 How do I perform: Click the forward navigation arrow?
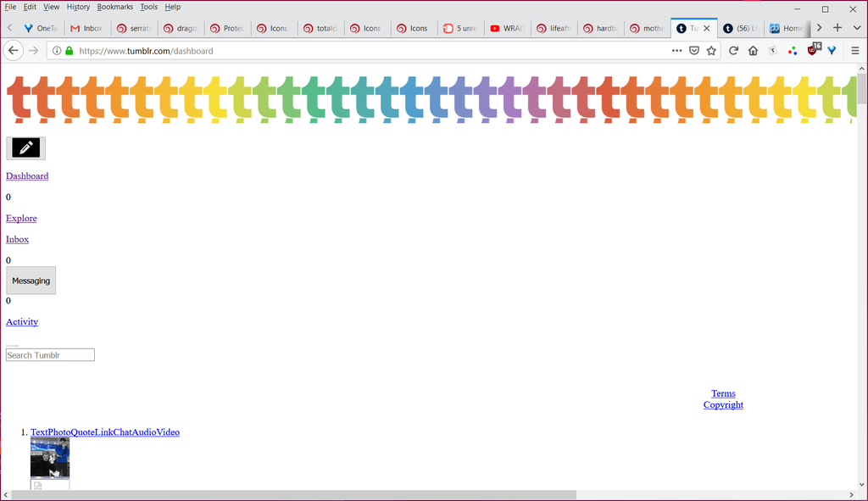(x=33, y=50)
